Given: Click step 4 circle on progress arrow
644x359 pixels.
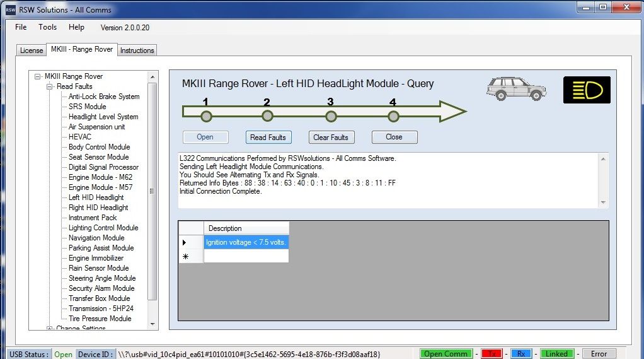Looking at the screenshot, I should [393, 116].
